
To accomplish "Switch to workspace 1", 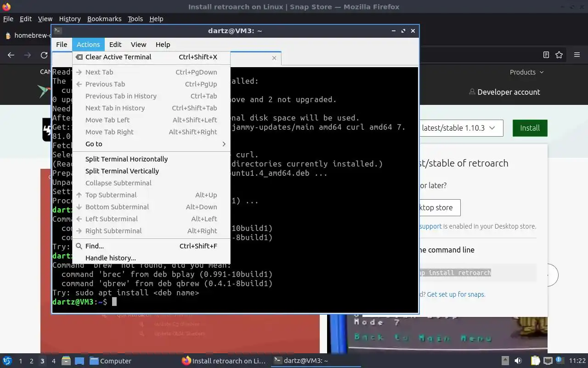I will [20, 361].
